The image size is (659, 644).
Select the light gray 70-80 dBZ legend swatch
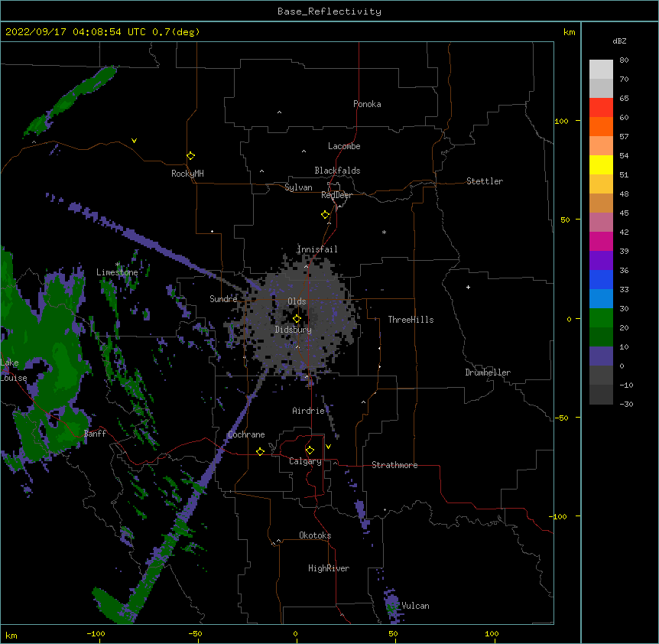[601, 70]
